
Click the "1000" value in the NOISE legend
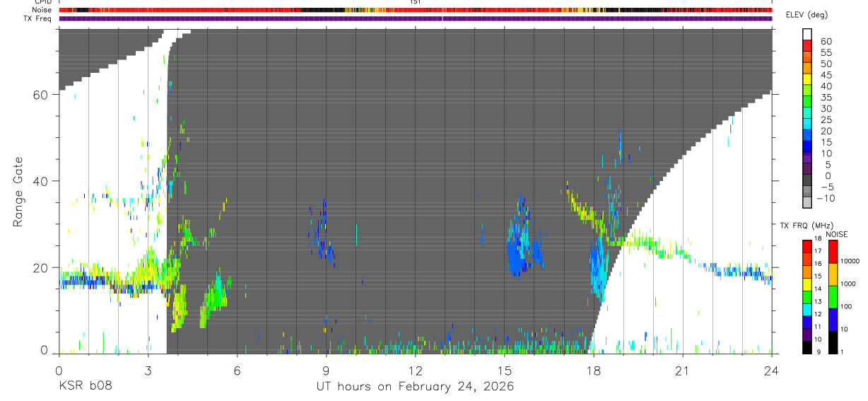point(849,284)
